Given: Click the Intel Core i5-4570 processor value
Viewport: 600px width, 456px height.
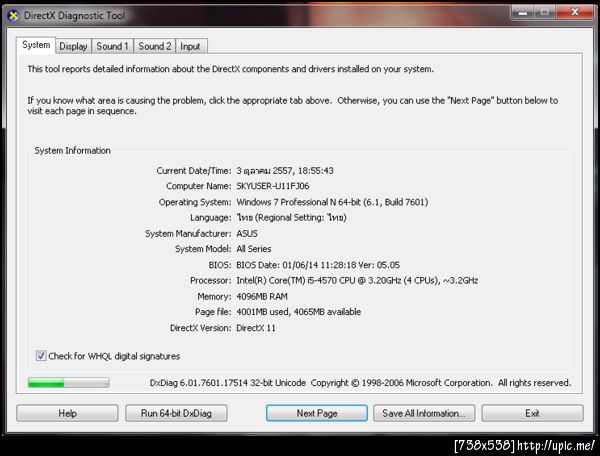Looking at the screenshot, I should click(357, 280).
